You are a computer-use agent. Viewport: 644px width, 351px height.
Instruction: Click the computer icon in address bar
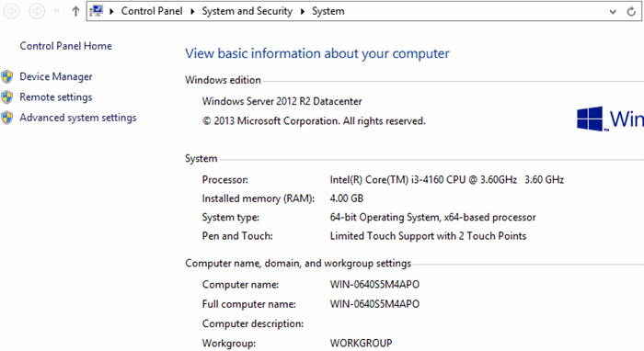97,11
